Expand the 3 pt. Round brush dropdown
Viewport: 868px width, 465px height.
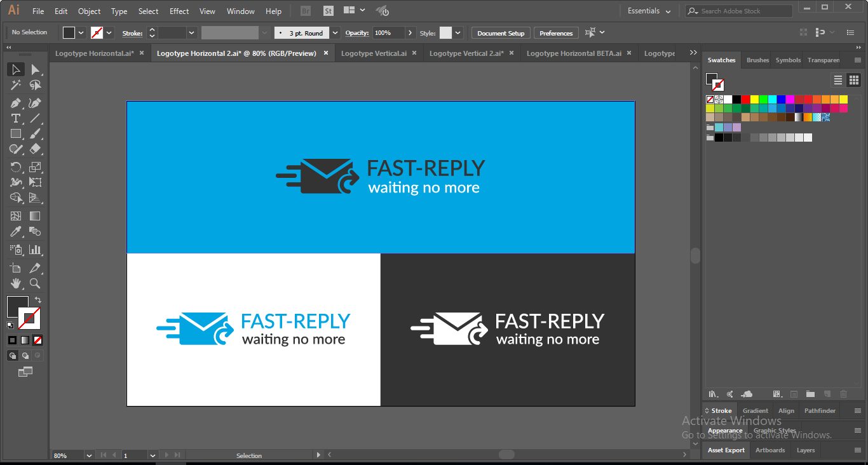pyautogui.click(x=334, y=33)
